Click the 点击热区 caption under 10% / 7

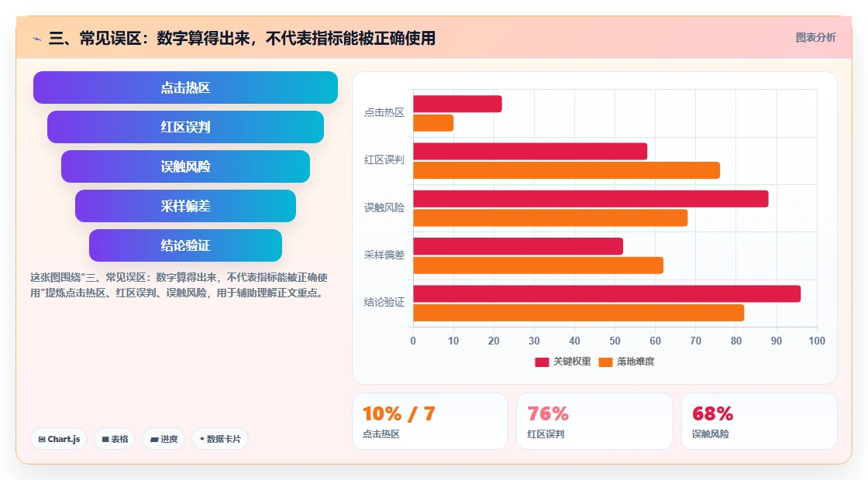click(x=381, y=434)
